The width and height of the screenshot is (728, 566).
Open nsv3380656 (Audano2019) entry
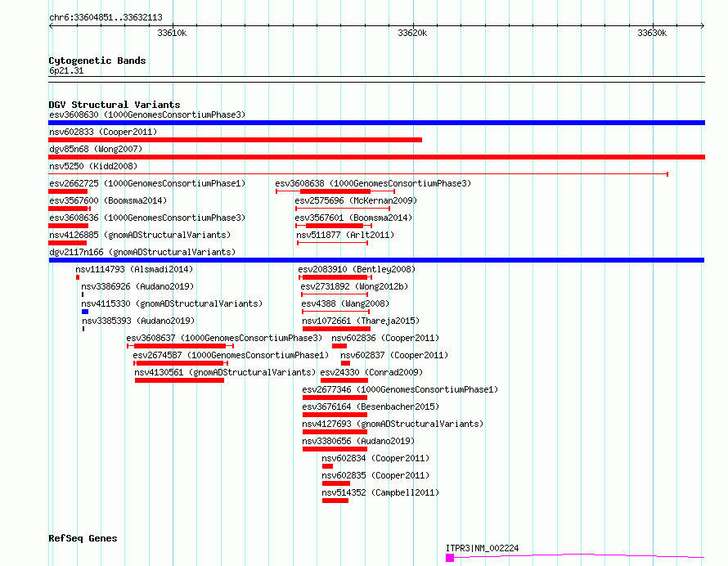coord(358,441)
